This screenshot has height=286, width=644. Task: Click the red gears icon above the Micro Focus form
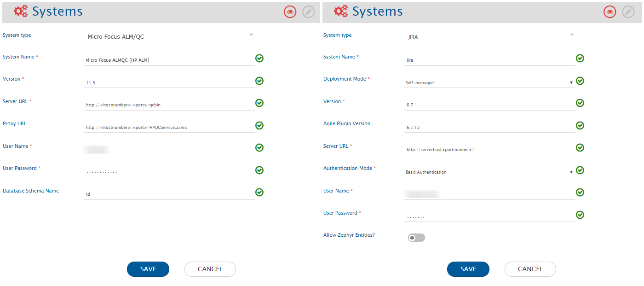click(x=21, y=12)
